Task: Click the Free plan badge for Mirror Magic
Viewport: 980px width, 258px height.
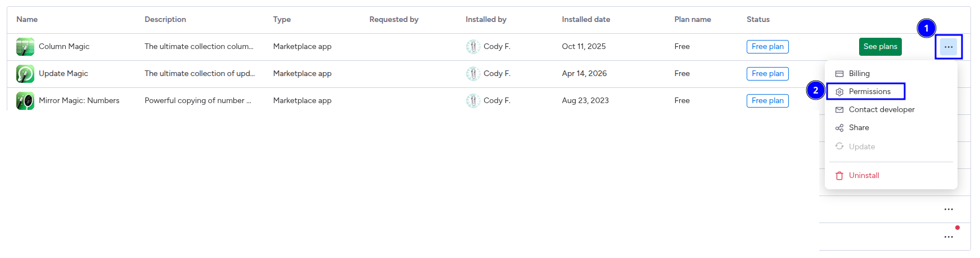Action: point(767,101)
